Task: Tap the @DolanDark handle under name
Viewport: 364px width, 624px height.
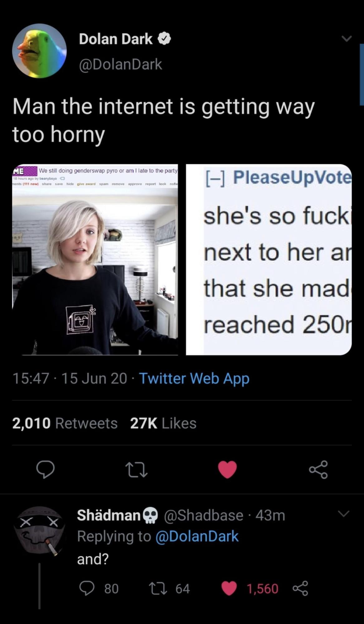Action: (x=120, y=64)
